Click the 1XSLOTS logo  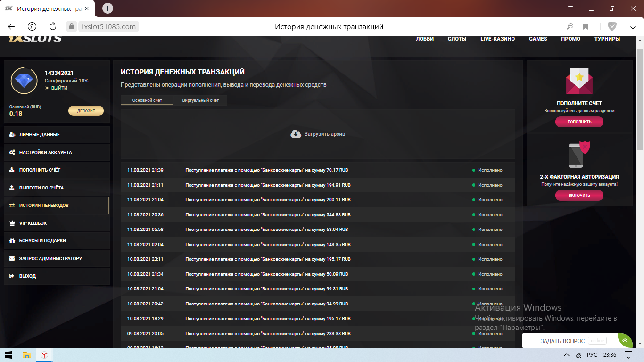point(35,39)
